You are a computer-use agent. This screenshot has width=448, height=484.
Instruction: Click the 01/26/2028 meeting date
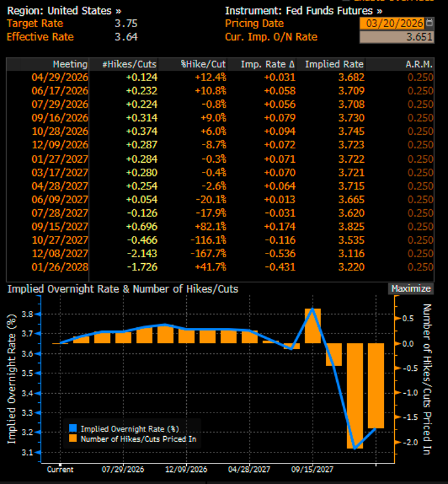tap(60, 265)
